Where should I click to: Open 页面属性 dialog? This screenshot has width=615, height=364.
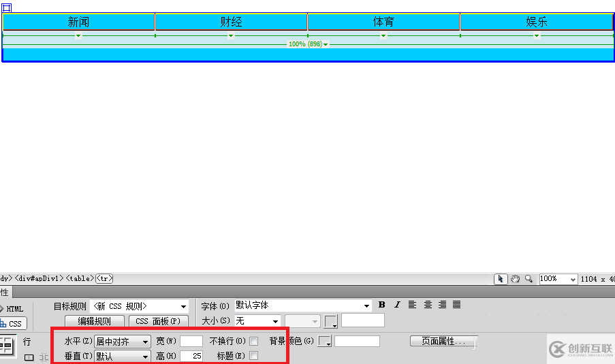[443, 342]
